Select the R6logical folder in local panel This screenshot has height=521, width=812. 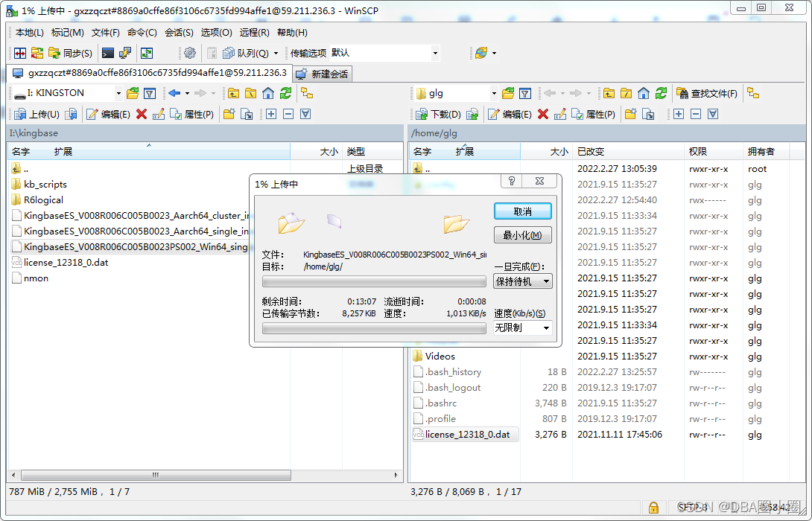pos(37,199)
